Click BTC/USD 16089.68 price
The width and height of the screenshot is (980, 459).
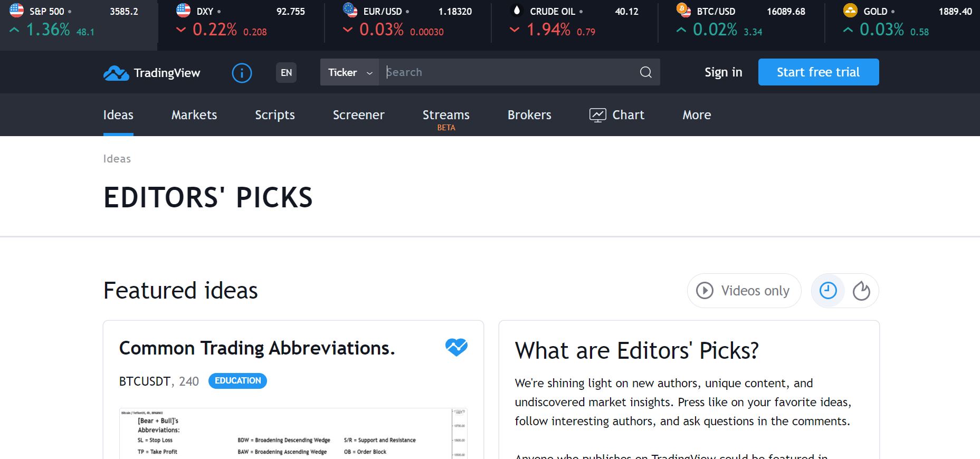[x=786, y=11]
